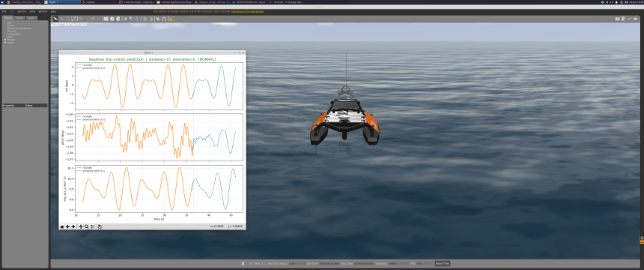Select the matplotlib pan cross-arrows tool

click(81, 226)
